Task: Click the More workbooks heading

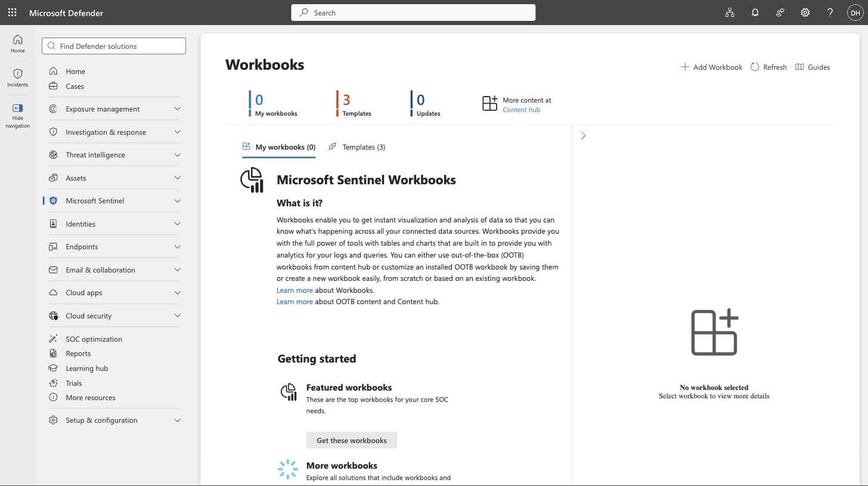Action: (342, 465)
